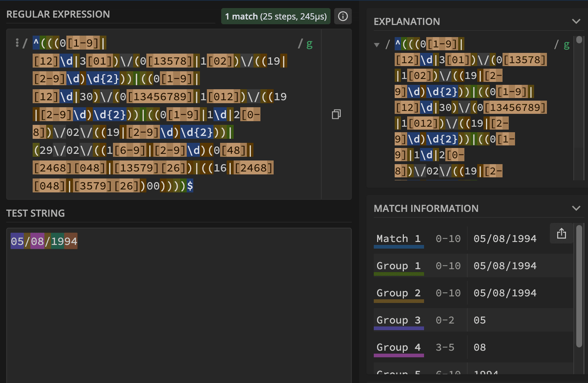Click the Group 1 value 05/08/1994

coord(505,266)
